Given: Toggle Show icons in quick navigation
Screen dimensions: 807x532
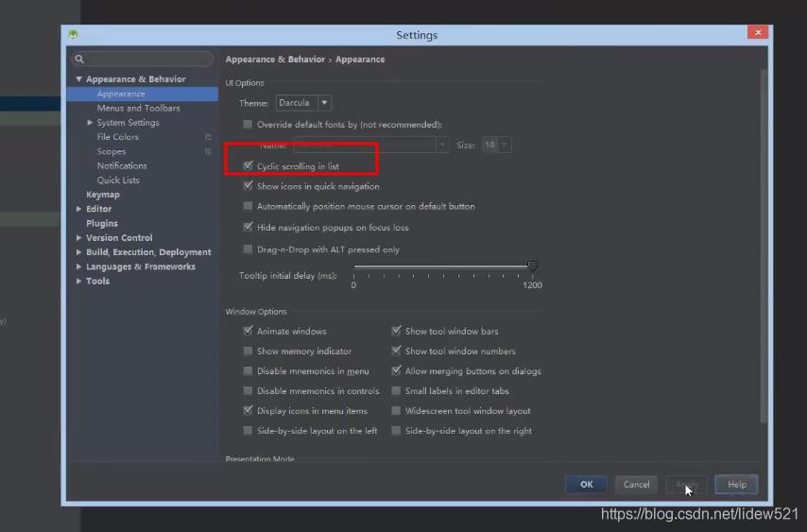Looking at the screenshot, I should point(249,186).
